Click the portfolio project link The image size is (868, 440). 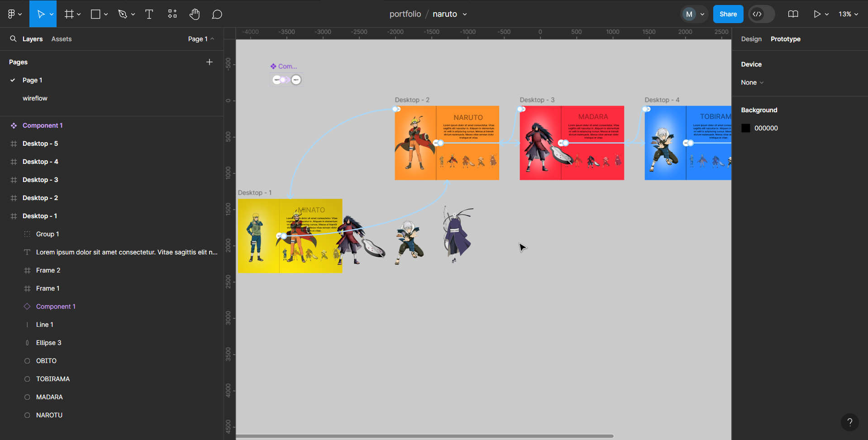coord(405,14)
